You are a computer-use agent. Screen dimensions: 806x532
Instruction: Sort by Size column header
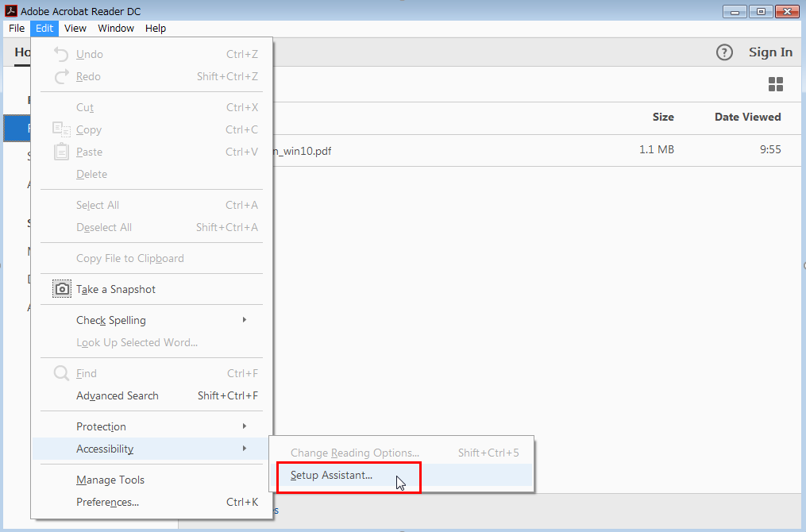[x=663, y=118]
